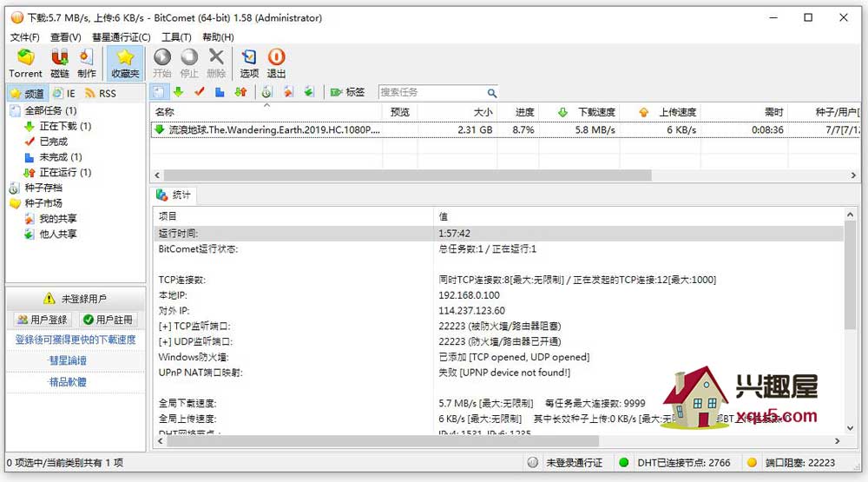This screenshot has height=482, width=868.
Task: Select 未完成 (1) in the tree
Action: [x=61, y=157]
